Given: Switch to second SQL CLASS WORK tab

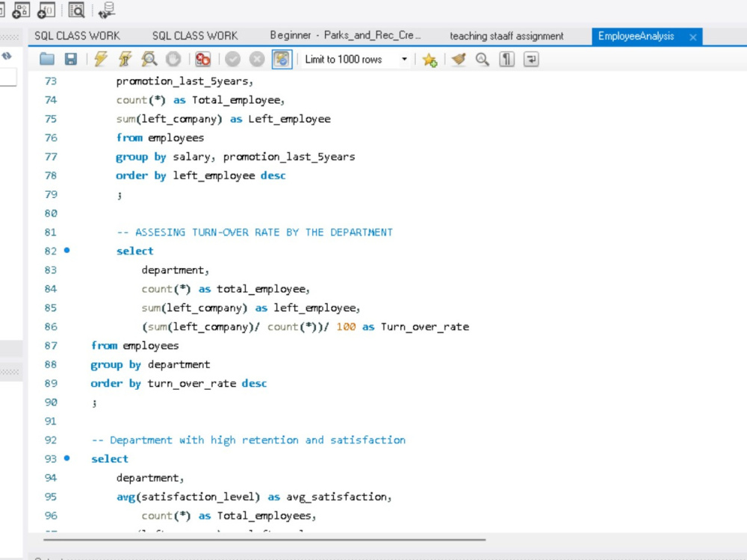Looking at the screenshot, I should pos(195,36).
